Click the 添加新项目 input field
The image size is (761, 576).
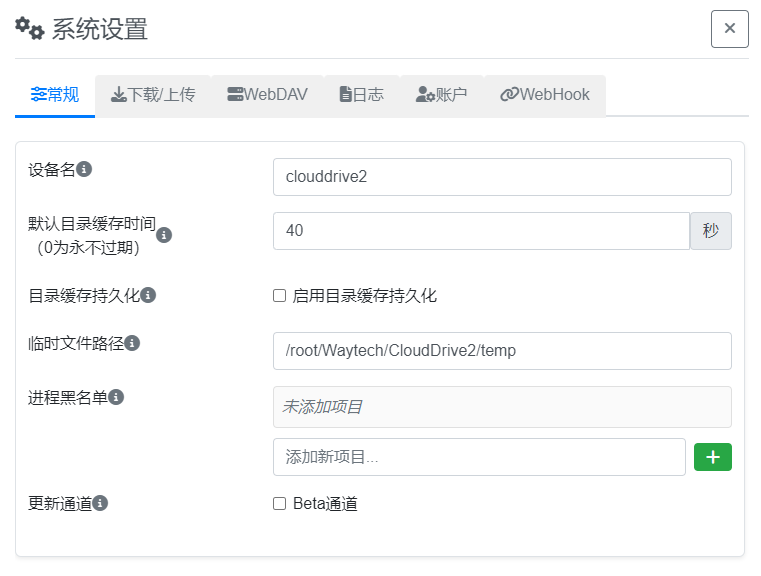click(x=480, y=457)
